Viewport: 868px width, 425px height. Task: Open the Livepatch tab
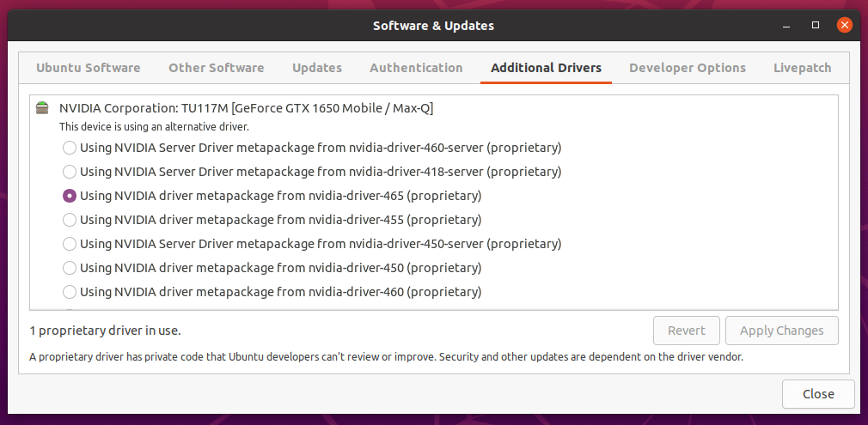coord(802,68)
